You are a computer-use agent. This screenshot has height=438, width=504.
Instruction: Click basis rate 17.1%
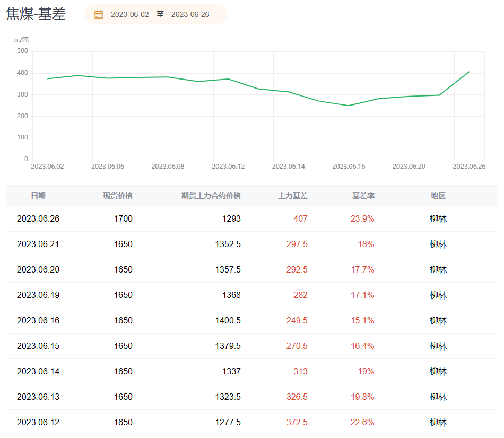pyautogui.click(x=362, y=295)
